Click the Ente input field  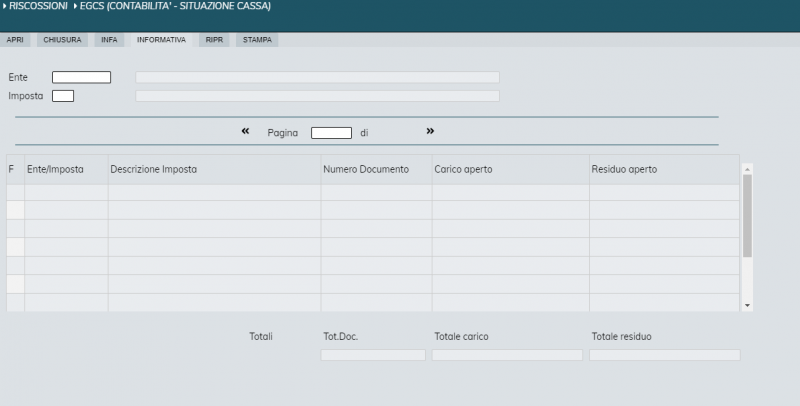click(81, 77)
